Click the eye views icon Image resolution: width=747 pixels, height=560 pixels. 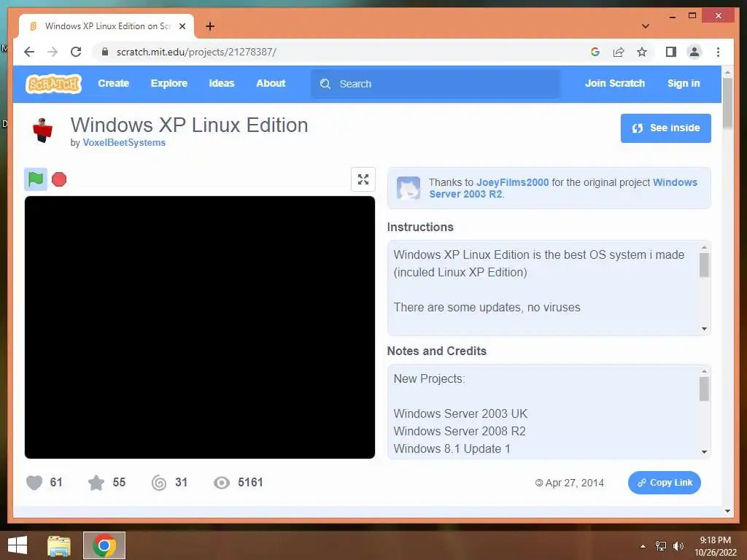222,483
